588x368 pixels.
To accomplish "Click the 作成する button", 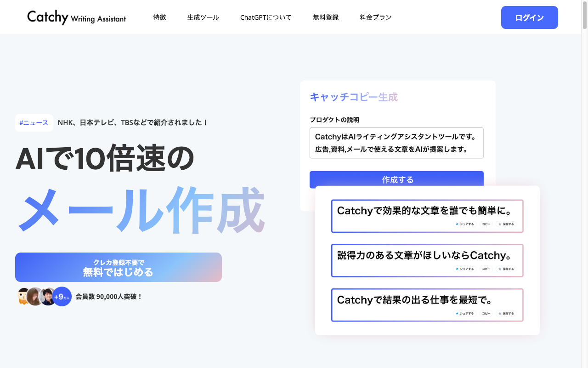I will (x=396, y=179).
